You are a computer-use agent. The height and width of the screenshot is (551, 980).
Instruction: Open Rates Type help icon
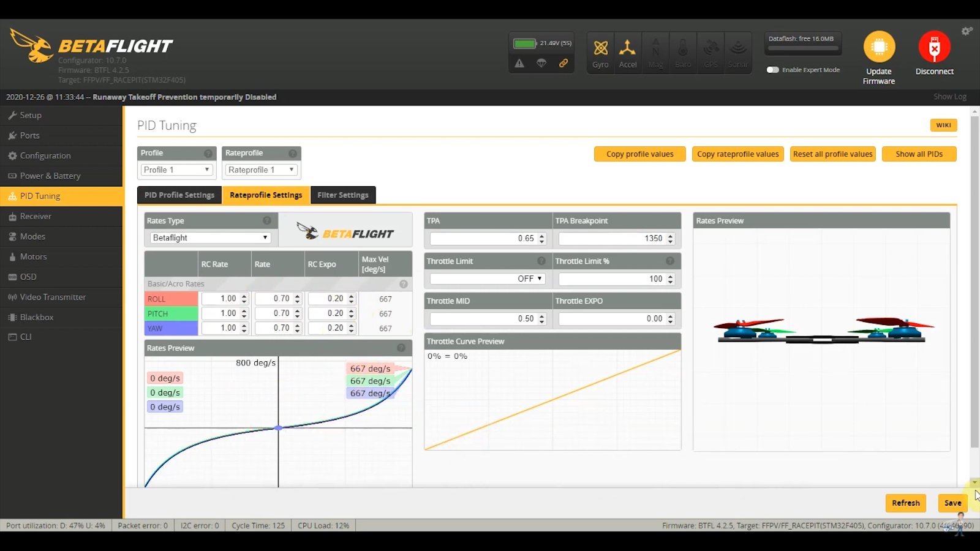pyautogui.click(x=267, y=220)
